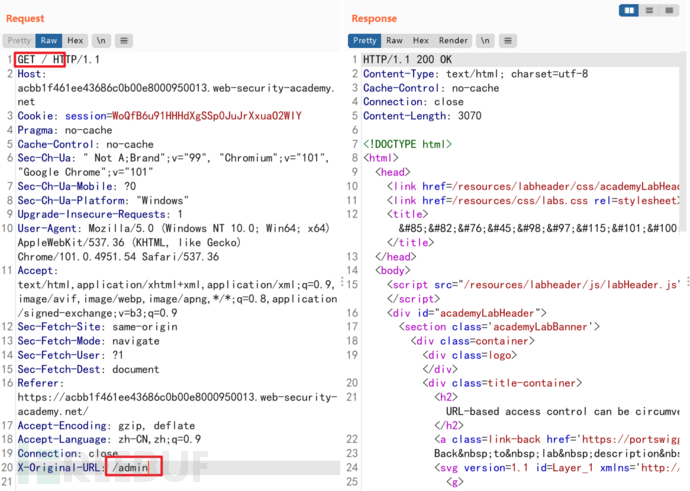690x491 pixels.
Task: Open Hex tab in Response panel
Action: (421, 41)
